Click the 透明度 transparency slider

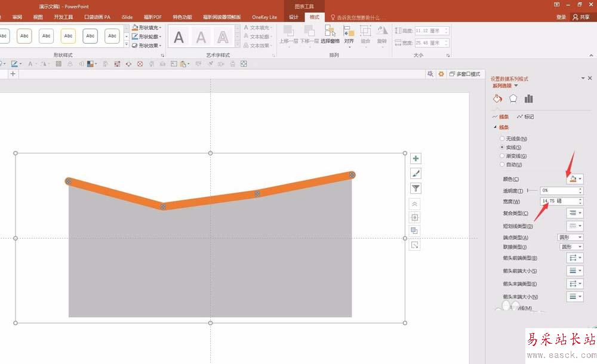[533, 190]
